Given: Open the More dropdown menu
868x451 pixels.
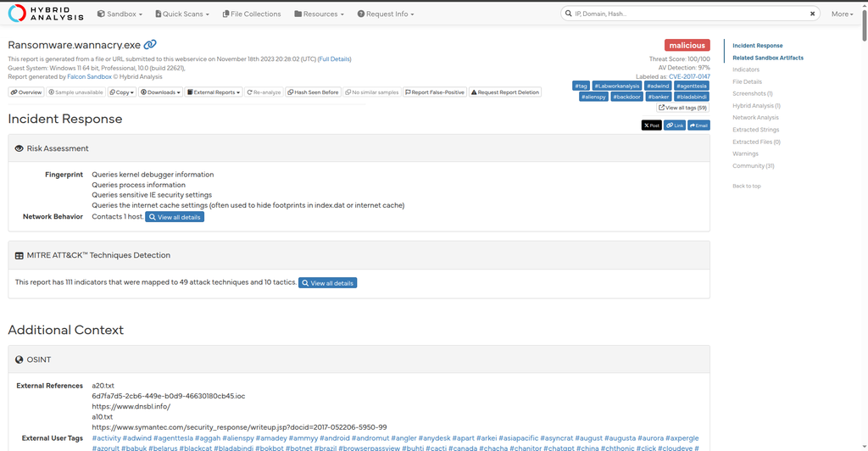Looking at the screenshot, I should coord(842,14).
